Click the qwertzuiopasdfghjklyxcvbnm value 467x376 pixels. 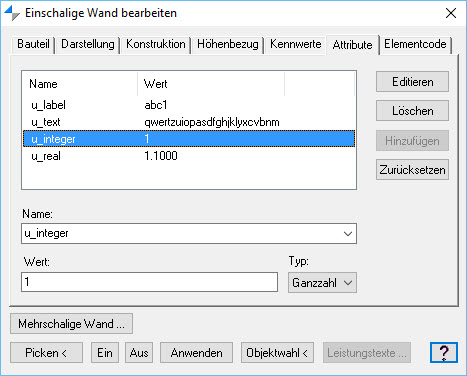(212, 122)
